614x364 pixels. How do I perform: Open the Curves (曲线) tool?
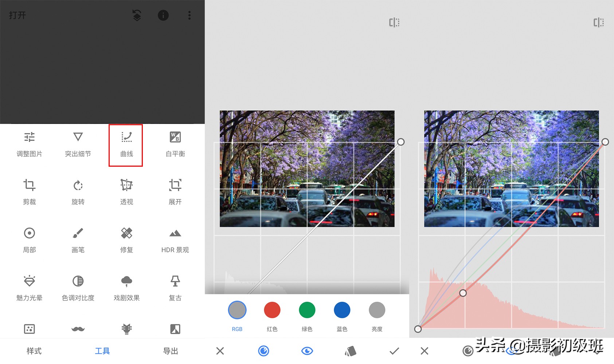(x=126, y=145)
